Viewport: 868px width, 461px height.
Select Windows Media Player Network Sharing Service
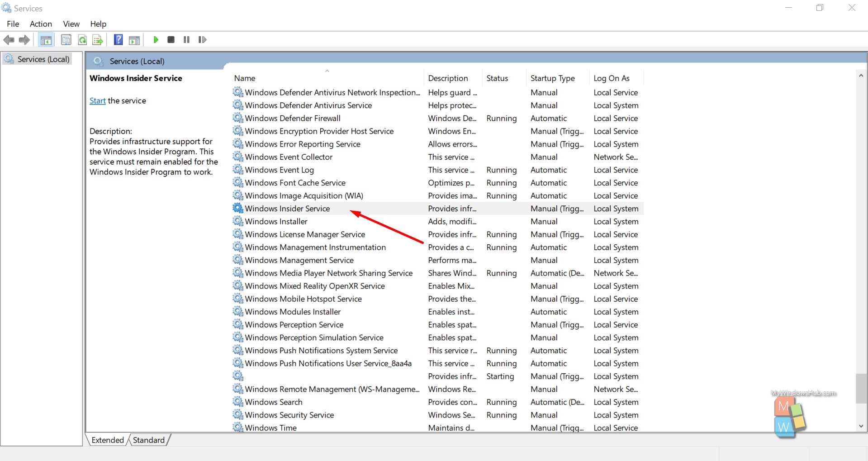[437, 273]
